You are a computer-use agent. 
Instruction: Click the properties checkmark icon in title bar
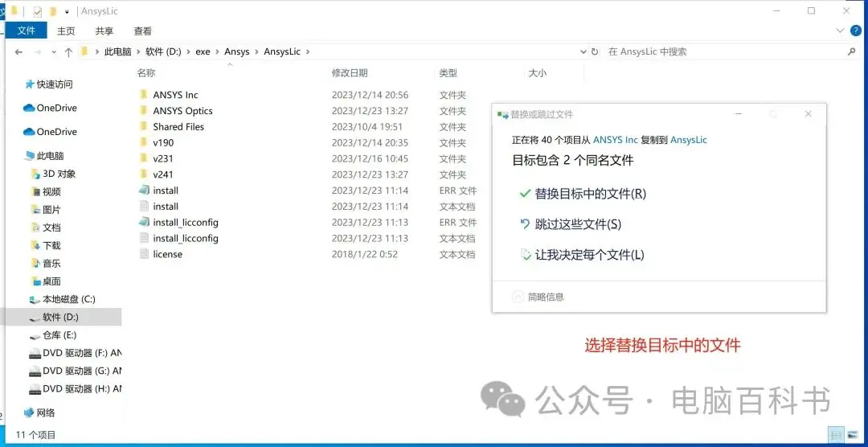point(38,11)
